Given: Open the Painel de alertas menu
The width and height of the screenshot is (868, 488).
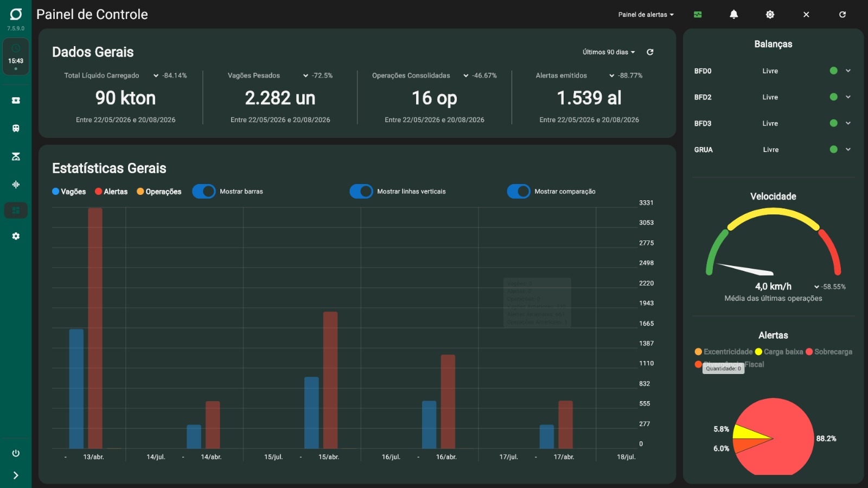Looking at the screenshot, I should click(646, 15).
